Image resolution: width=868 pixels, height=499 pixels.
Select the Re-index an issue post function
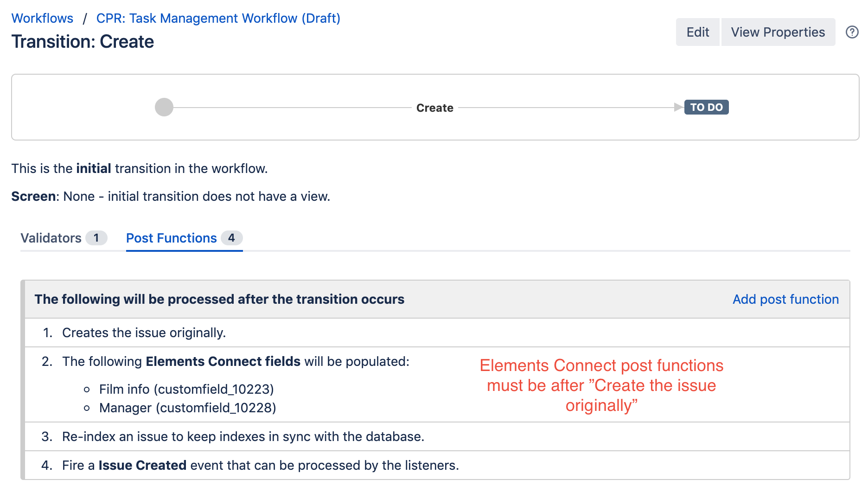tap(243, 436)
